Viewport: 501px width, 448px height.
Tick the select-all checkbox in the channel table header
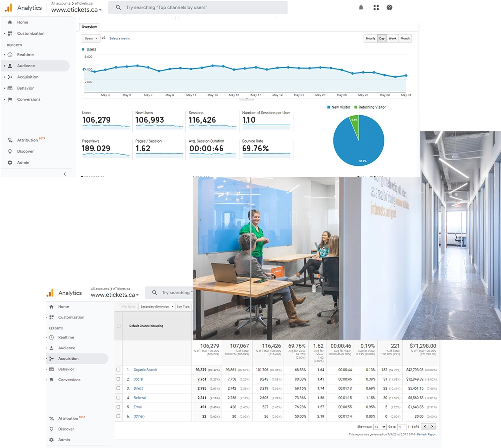119,326
